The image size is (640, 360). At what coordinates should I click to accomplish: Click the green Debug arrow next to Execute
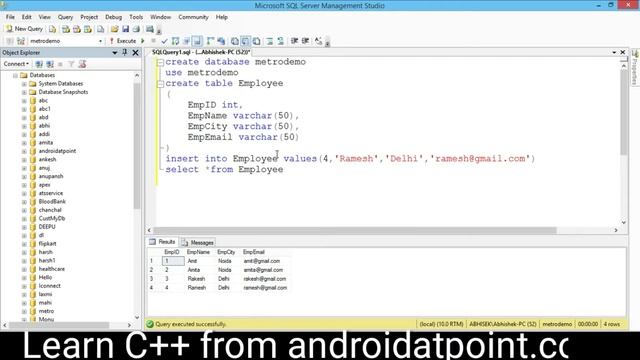tap(142, 41)
